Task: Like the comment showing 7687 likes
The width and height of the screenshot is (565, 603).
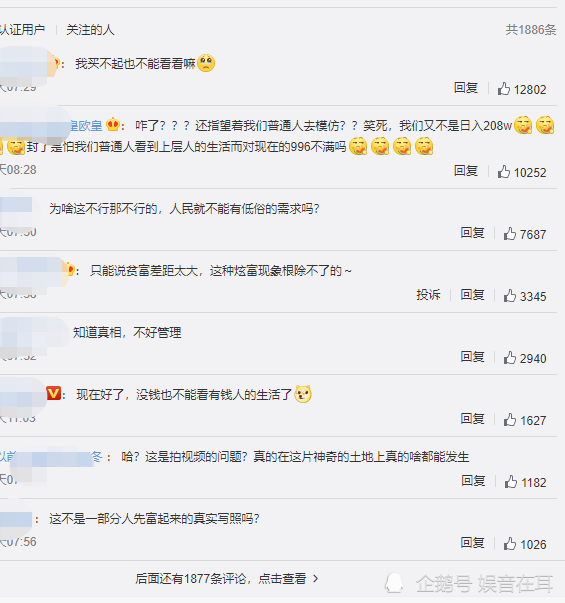Action: pos(510,233)
